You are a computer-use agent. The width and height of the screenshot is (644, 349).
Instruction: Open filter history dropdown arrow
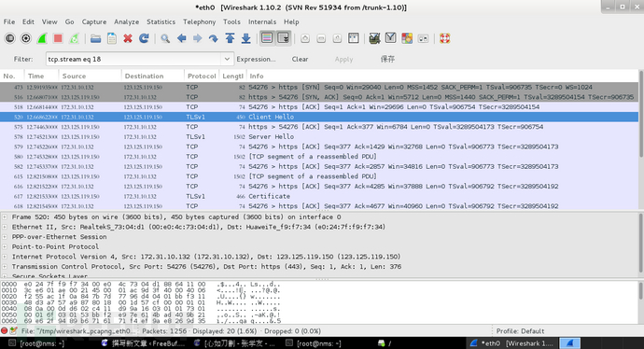coord(227,59)
